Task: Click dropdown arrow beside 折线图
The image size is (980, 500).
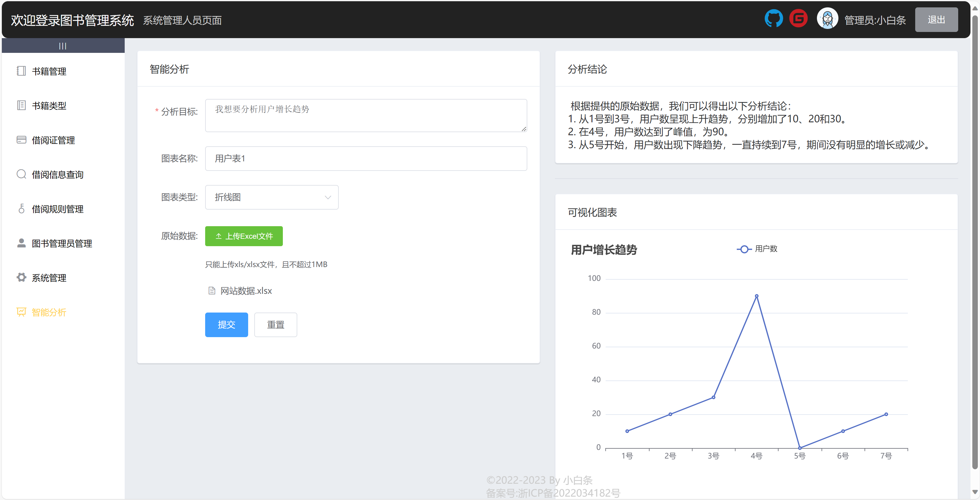Action: pos(328,197)
